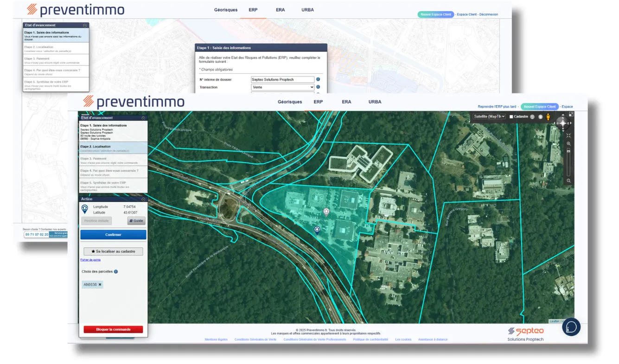This screenshot has width=619, height=364.
Task: Click the phone number 09 71 07 02 20
Action: [37, 235]
